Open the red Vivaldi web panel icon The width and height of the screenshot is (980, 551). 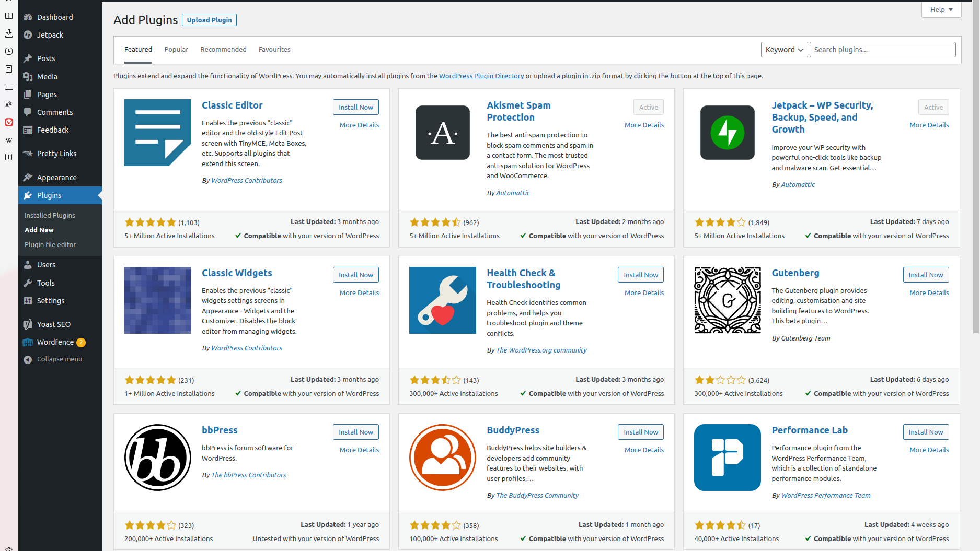click(9, 122)
